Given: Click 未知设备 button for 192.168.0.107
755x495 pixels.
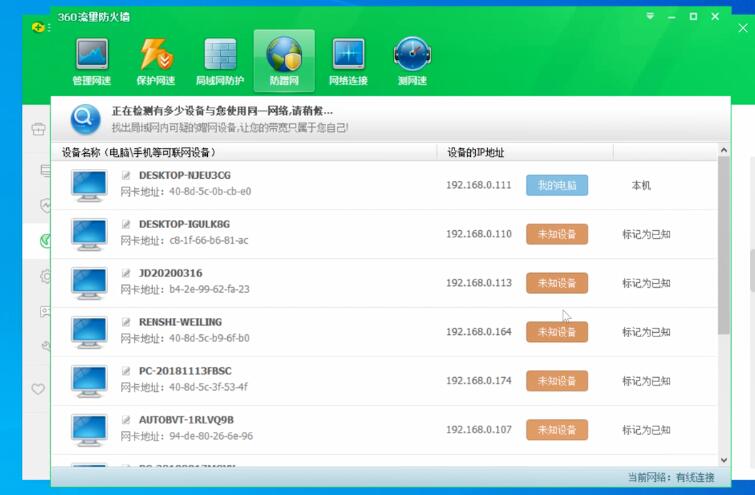Looking at the screenshot, I should click(x=557, y=430).
